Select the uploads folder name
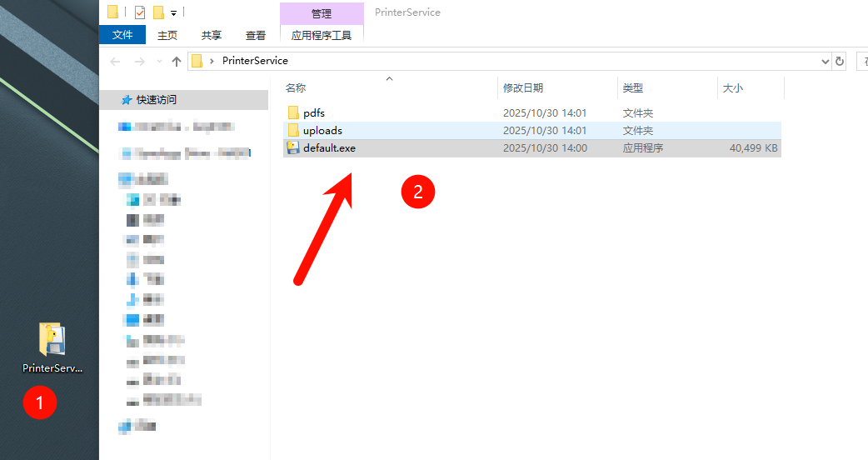868x460 pixels. (322, 131)
